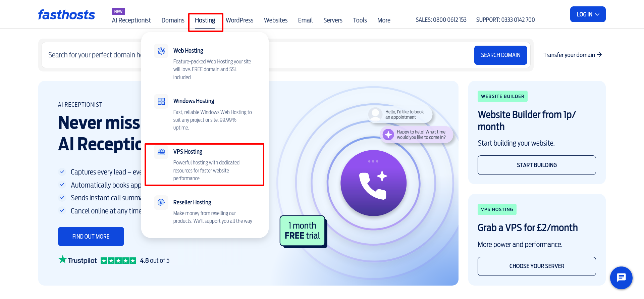Open the AI Receptionist menu item

pos(131,20)
